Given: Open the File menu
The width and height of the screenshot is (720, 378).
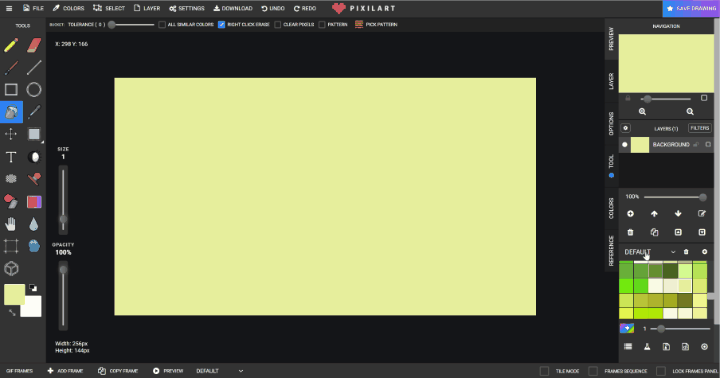Looking at the screenshot, I should click(x=33, y=8).
